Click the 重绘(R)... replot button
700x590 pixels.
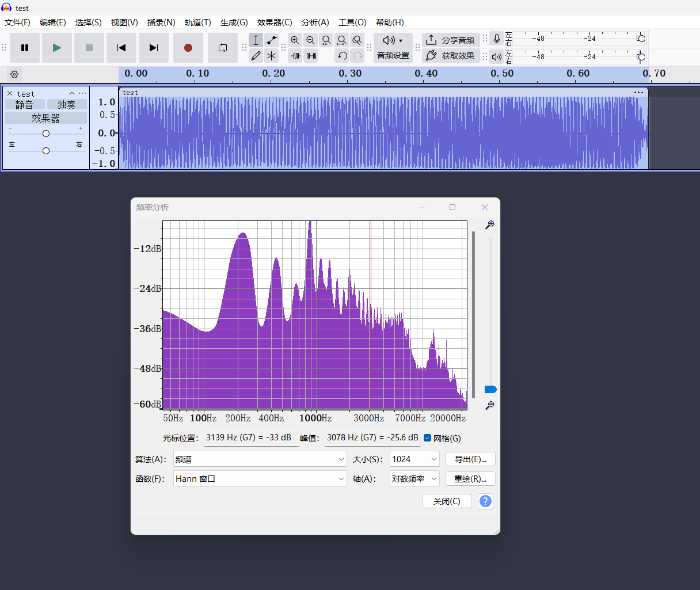pos(470,479)
